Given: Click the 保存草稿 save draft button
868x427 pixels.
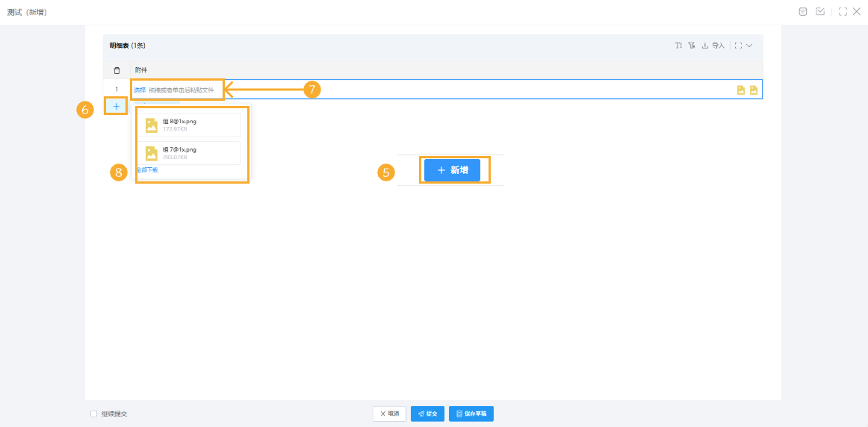Looking at the screenshot, I should [471, 414].
